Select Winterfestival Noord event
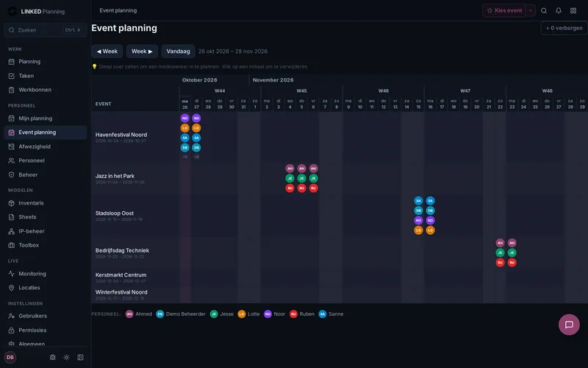 tap(121, 292)
